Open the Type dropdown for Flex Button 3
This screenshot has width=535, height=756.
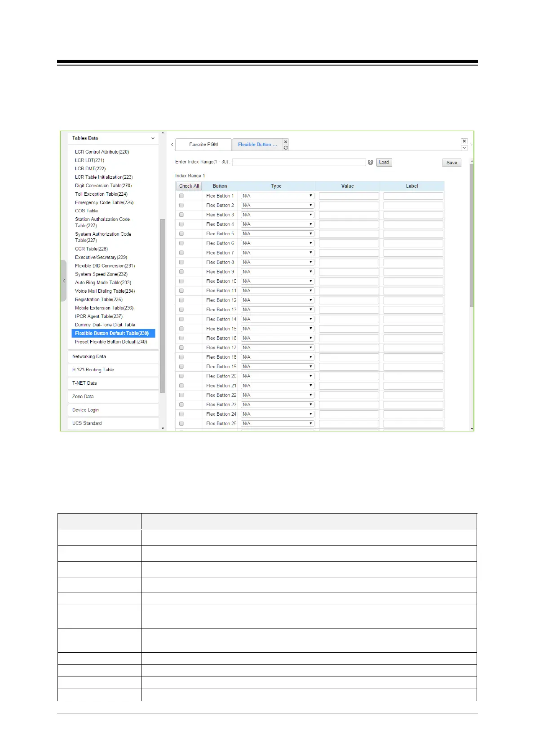tap(277, 215)
